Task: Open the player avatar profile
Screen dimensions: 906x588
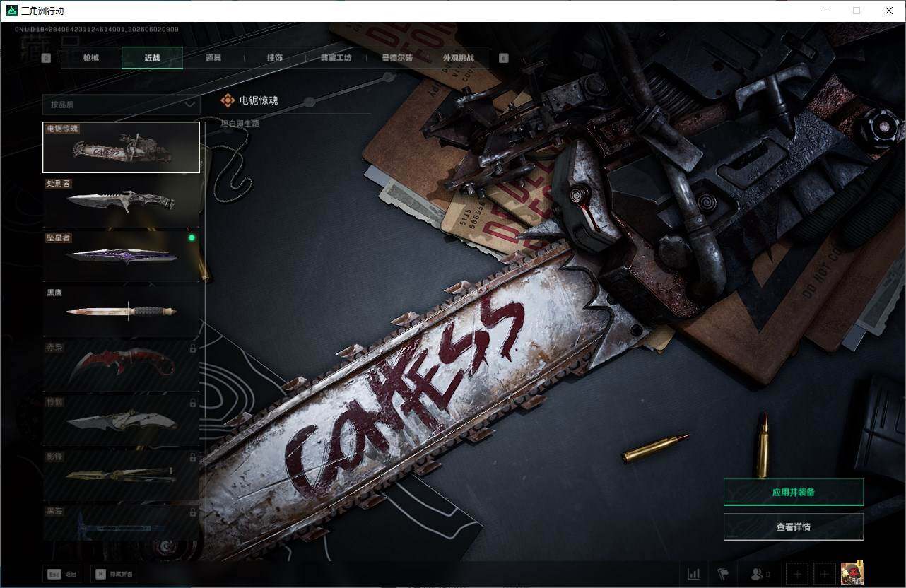Action: pos(852,573)
